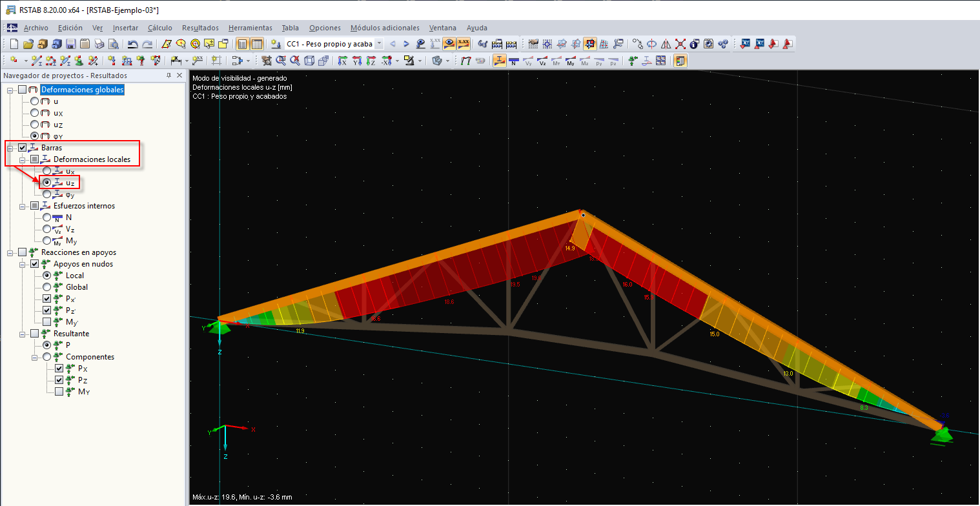This screenshot has height=506, width=980.
Task: Collapse the Esfuerzos internos tree node
Action: click(x=23, y=206)
